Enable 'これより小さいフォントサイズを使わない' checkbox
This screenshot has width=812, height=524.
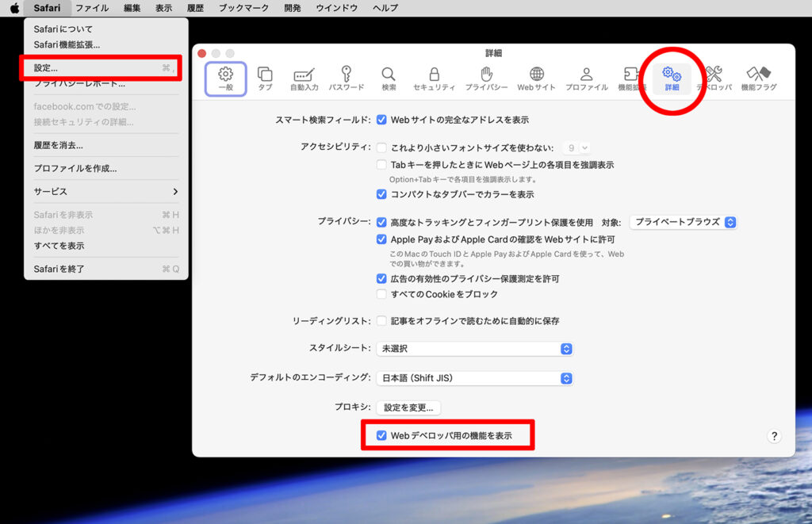coord(381,147)
